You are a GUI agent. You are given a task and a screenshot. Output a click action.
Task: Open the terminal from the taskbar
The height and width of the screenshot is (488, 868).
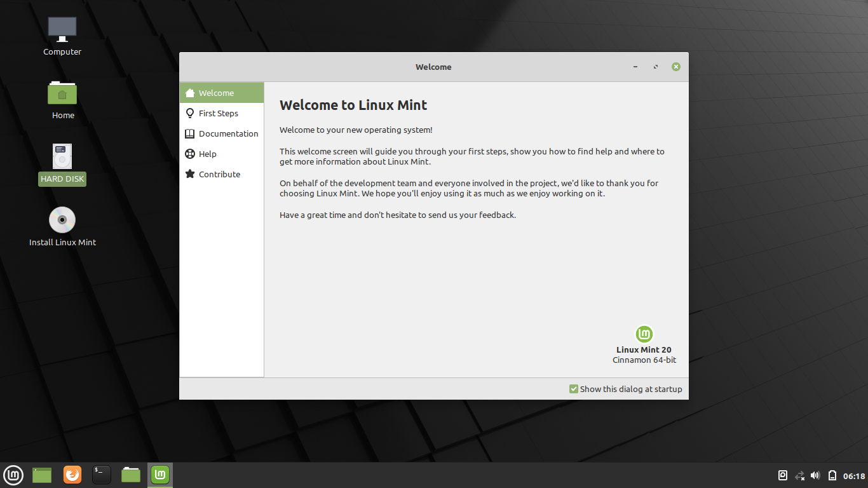[101, 475]
